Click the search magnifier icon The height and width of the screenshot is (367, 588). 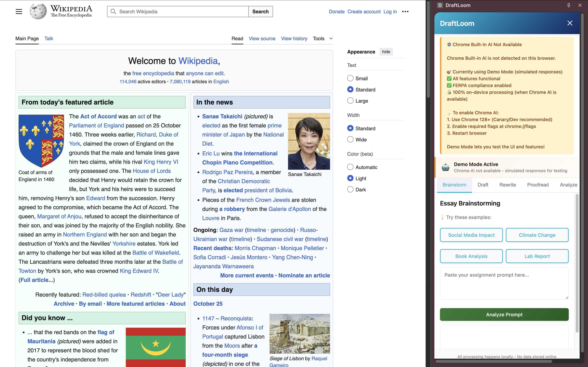click(x=113, y=11)
